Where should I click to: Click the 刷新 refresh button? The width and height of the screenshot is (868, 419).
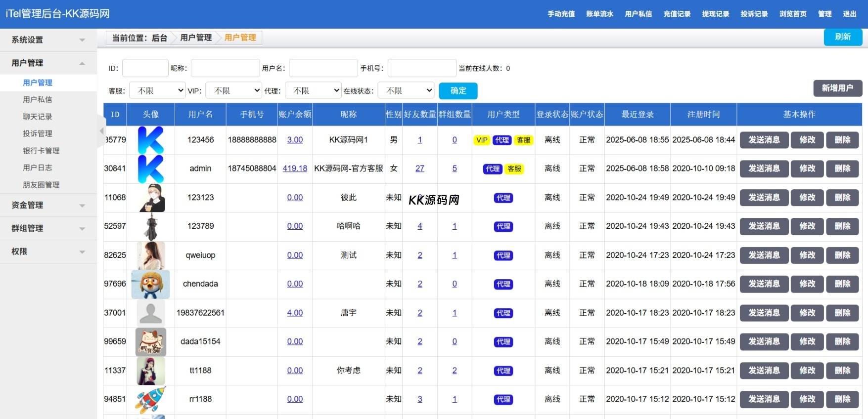point(843,37)
